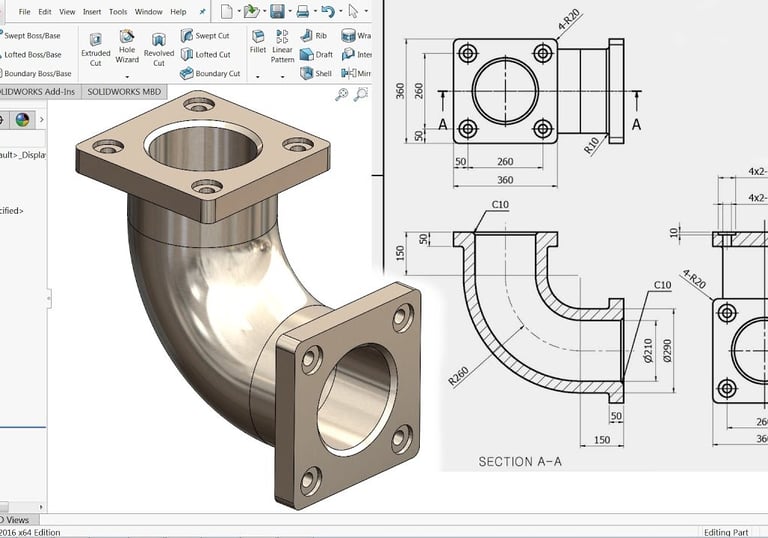Image resolution: width=768 pixels, height=538 pixels.
Task: Pin the menu bar with pushpin
Action: point(202,12)
